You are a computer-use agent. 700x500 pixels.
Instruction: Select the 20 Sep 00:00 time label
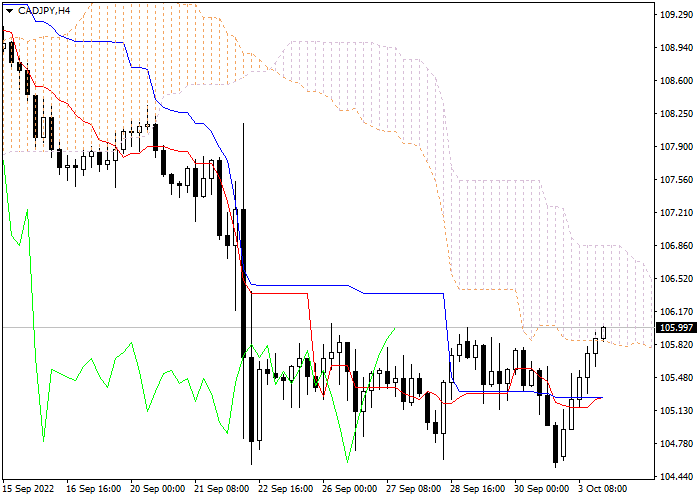(159, 489)
